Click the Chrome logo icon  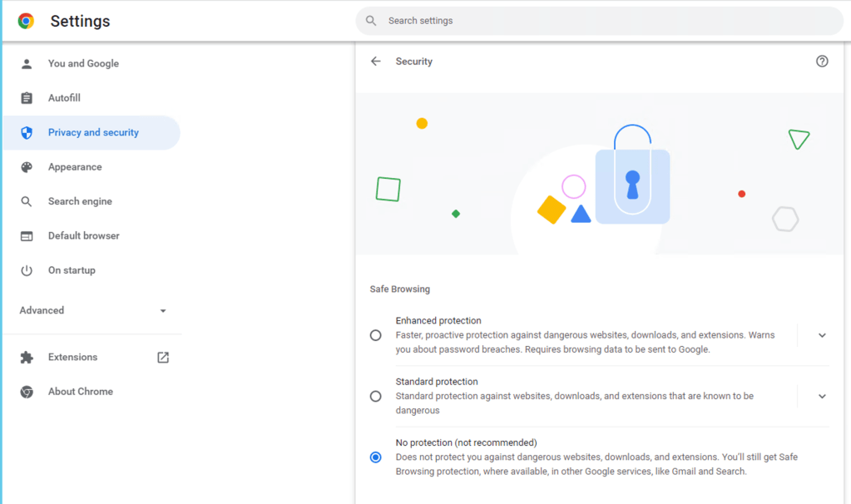(x=26, y=22)
